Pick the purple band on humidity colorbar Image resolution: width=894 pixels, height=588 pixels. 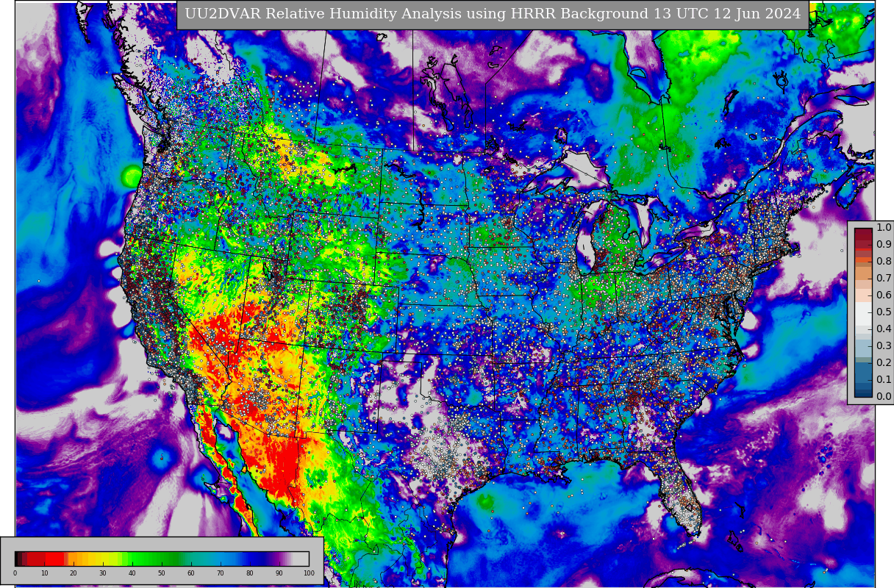pos(276,559)
